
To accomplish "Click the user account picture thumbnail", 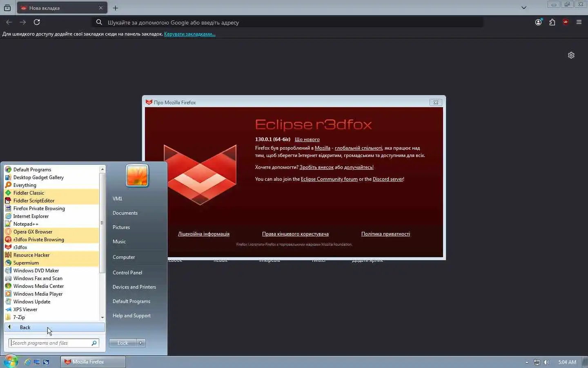I will tap(137, 175).
